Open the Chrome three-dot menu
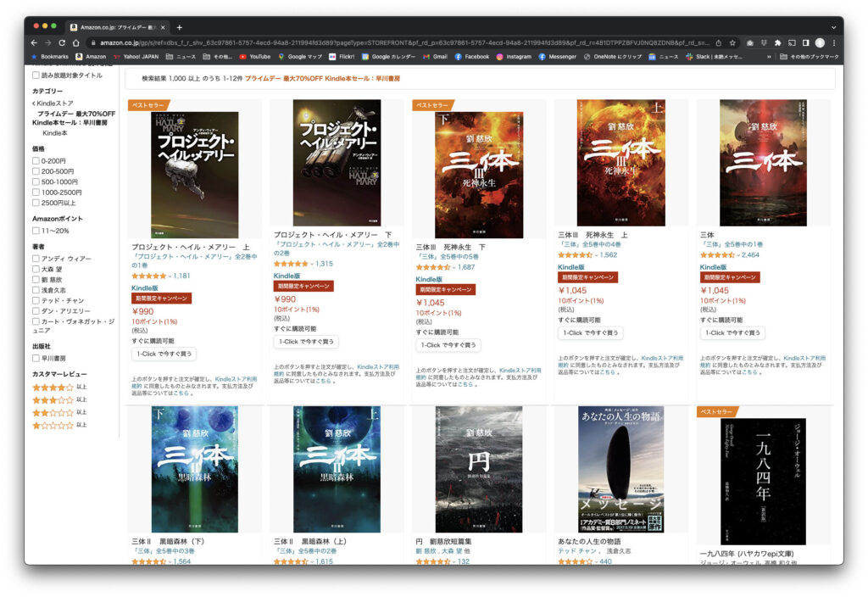The width and height of the screenshot is (868, 597). coord(834,42)
